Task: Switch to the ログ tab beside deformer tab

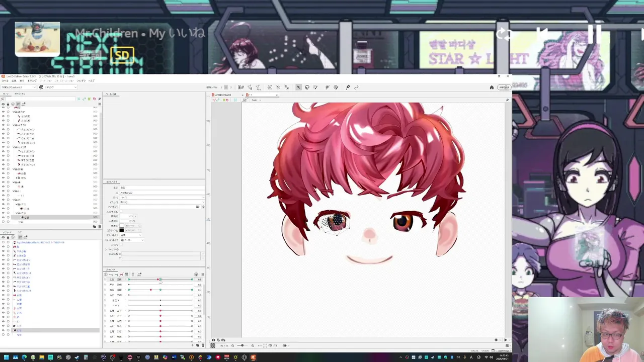Action: click(x=20, y=232)
